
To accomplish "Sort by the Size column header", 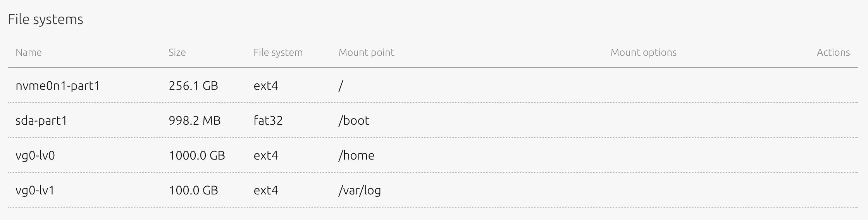I will 177,52.
